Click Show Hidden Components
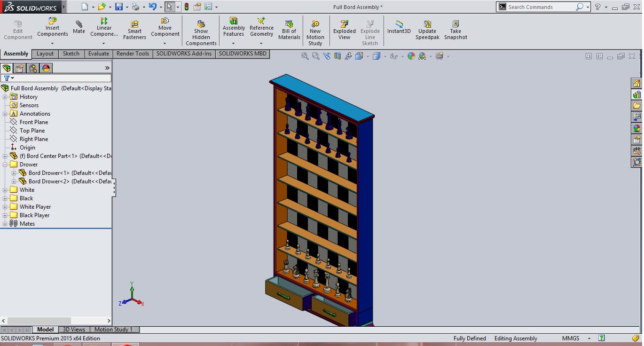The height and width of the screenshot is (346, 644). 201,33
